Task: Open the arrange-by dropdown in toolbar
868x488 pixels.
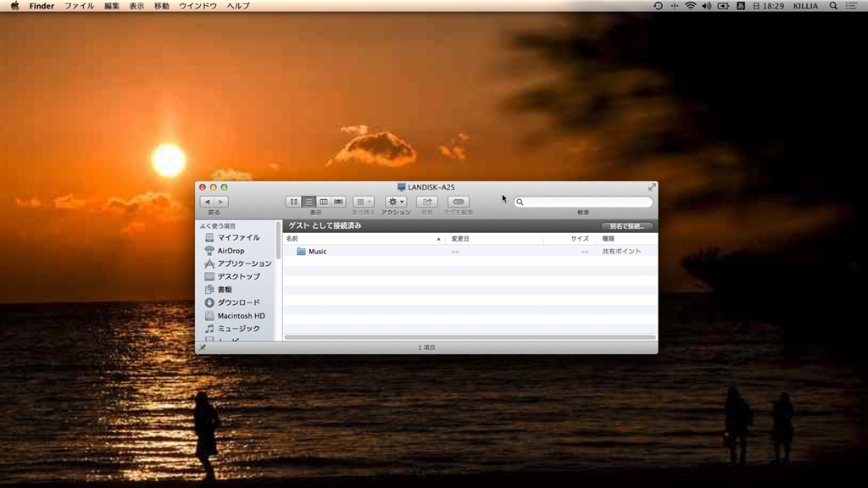Action: (363, 202)
